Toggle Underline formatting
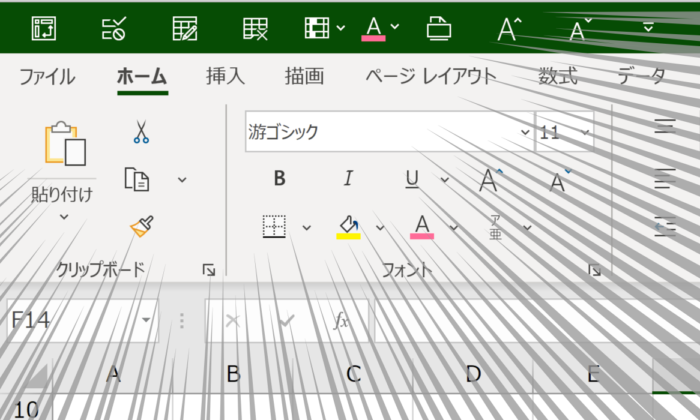Image resolution: width=700 pixels, height=420 pixels. (412, 179)
